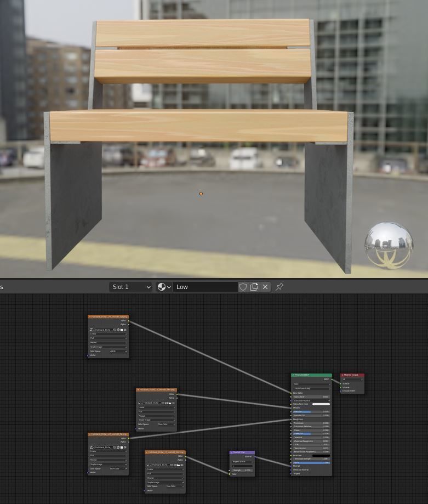Adjust the Alpha slider on Principled BSDF
Image resolution: width=428 pixels, height=504 pixels.
[311, 462]
